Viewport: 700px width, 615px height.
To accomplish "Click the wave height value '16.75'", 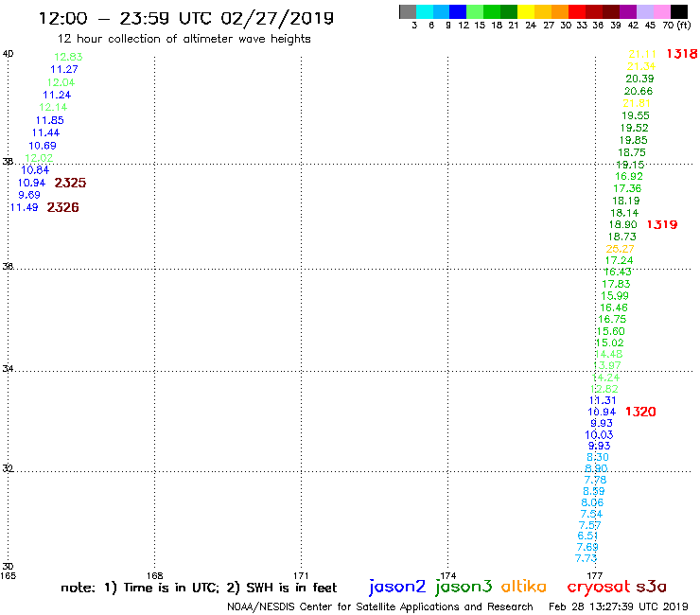I will coord(612,320).
